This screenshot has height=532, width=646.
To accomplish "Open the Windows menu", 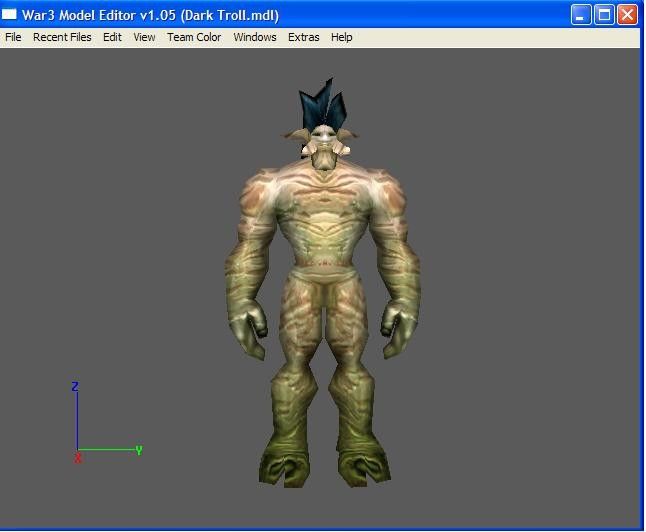I will 255,37.
